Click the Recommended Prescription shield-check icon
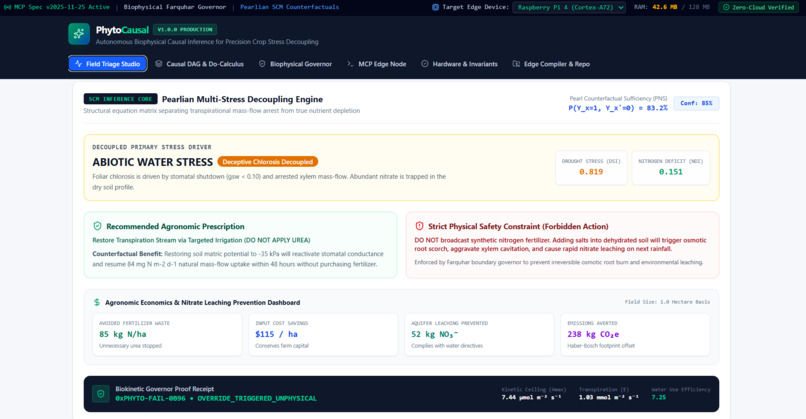The image size is (806, 419). (x=97, y=226)
